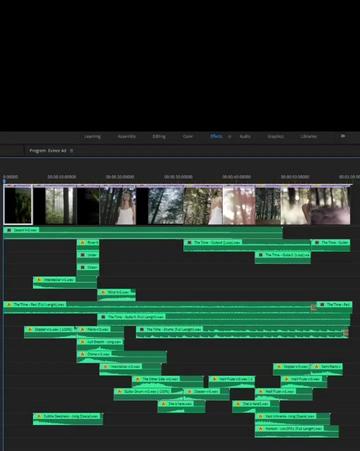Click warning badge on Guitar Strum clip

click(119, 391)
